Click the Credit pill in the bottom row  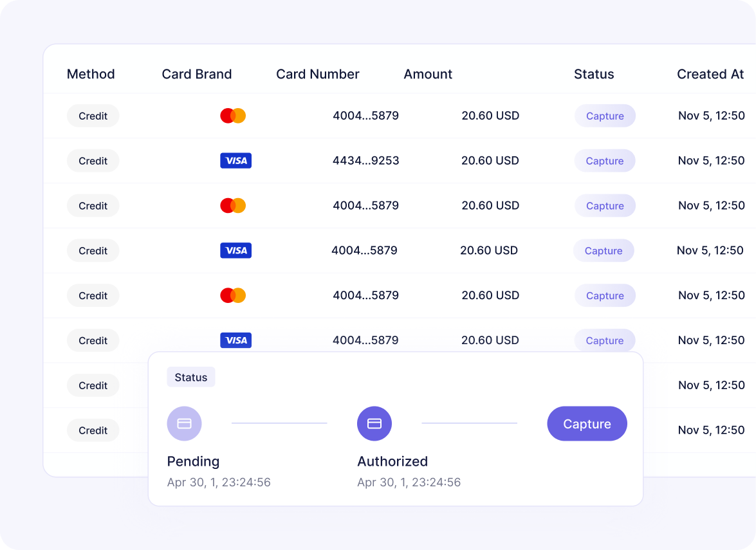point(93,430)
